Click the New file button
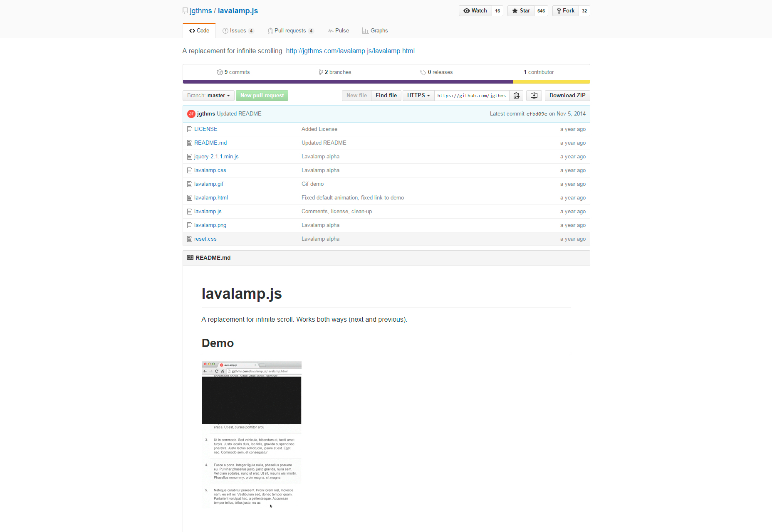 click(x=356, y=96)
